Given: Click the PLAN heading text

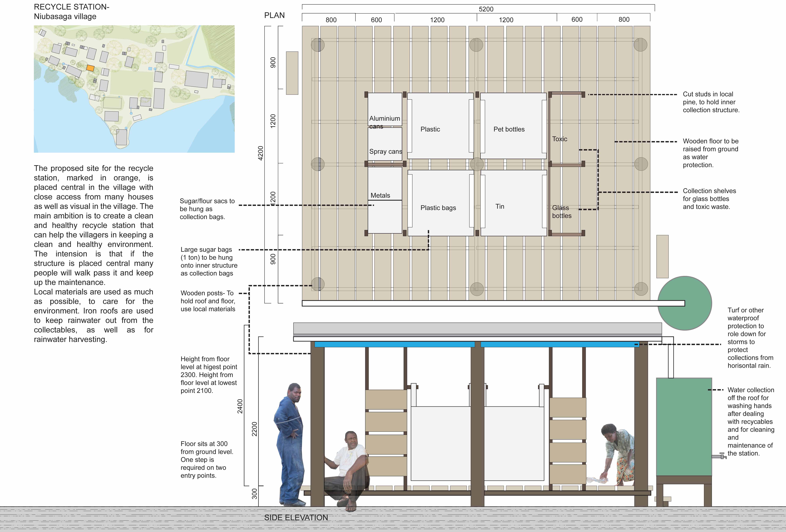Looking at the screenshot, I should pos(274,15).
